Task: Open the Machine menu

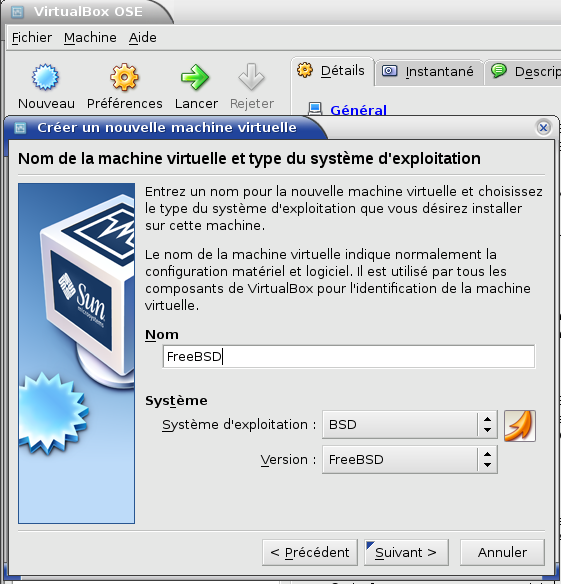Action: (90, 38)
